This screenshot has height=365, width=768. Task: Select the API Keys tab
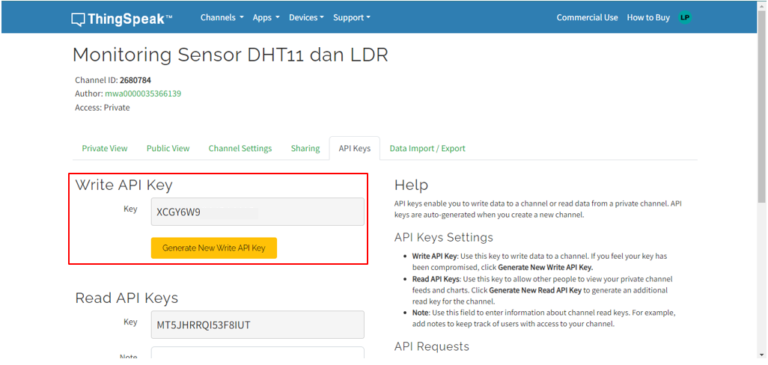pos(355,148)
